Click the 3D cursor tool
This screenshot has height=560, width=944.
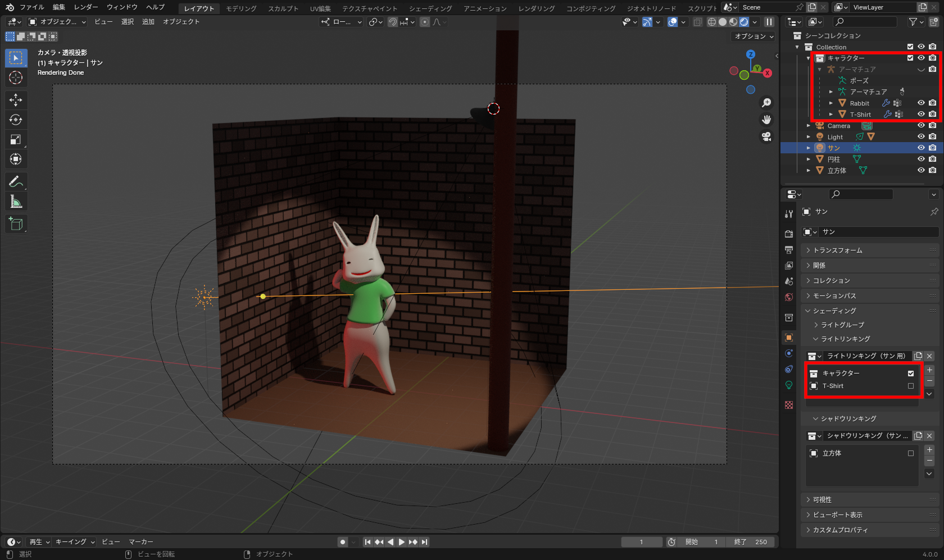click(16, 78)
